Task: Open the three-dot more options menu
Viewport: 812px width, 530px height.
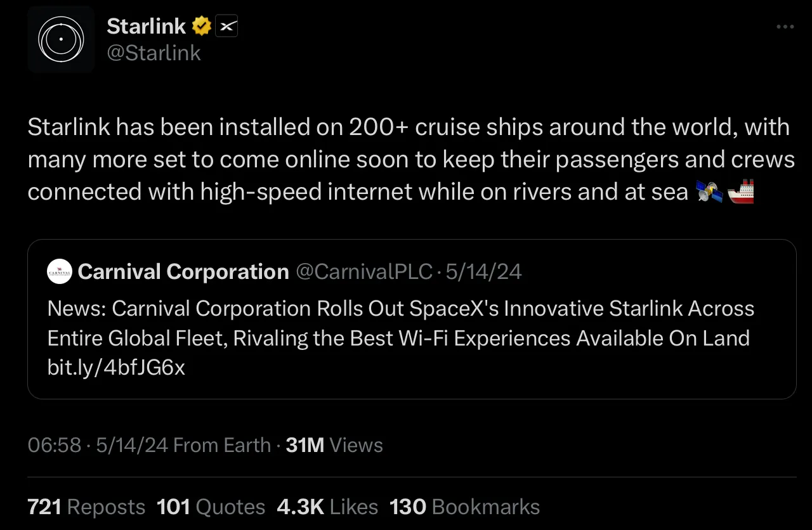Action: pos(785,27)
